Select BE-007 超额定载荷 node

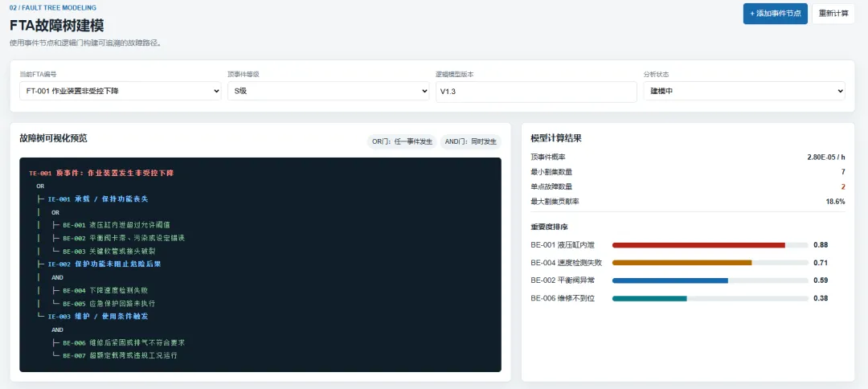tap(120, 355)
